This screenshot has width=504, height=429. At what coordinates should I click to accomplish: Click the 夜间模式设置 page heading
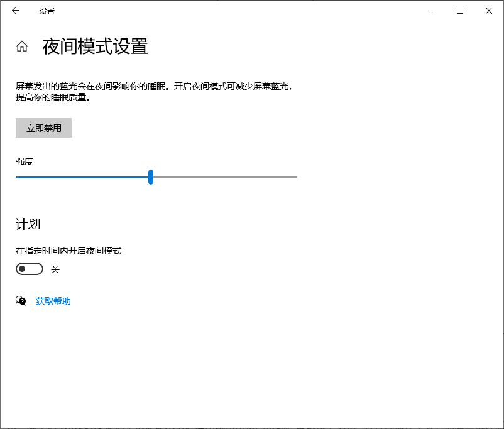[94, 47]
